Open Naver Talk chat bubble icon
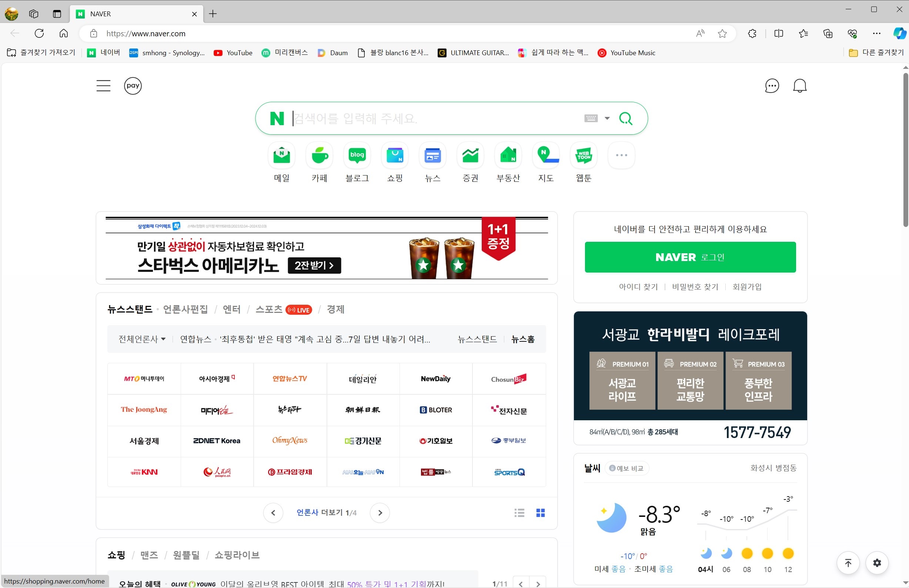909x588 pixels. tap(772, 86)
